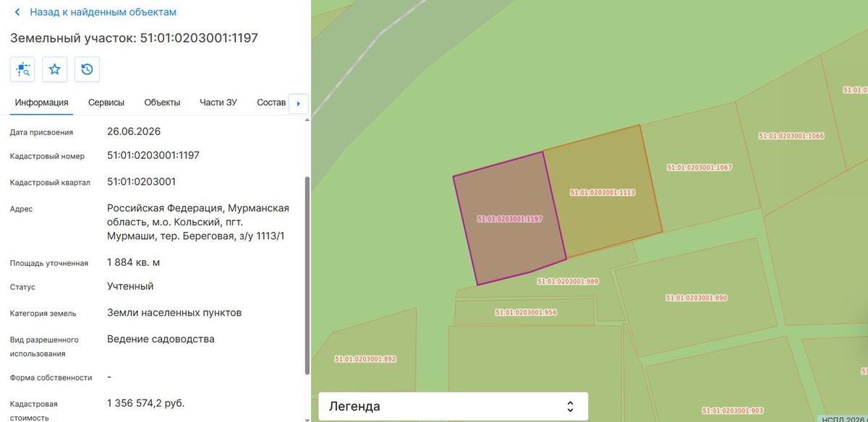Select parcel 51:01:0203001:1067 on map

tap(699, 167)
